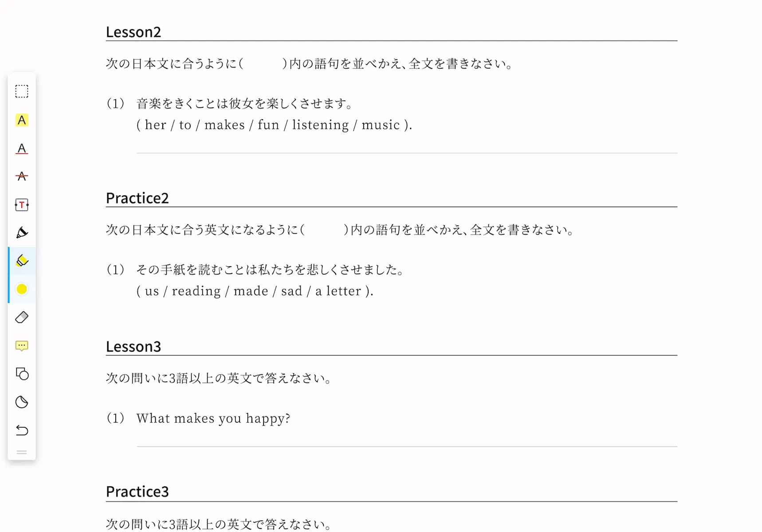The height and width of the screenshot is (532, 762).
Task: Pick the strikethrough text tool
Action: point(22,176)
